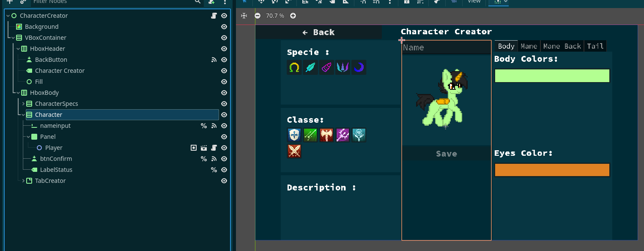
Task: Click the zoom out minus button
Action: (258, 16)
